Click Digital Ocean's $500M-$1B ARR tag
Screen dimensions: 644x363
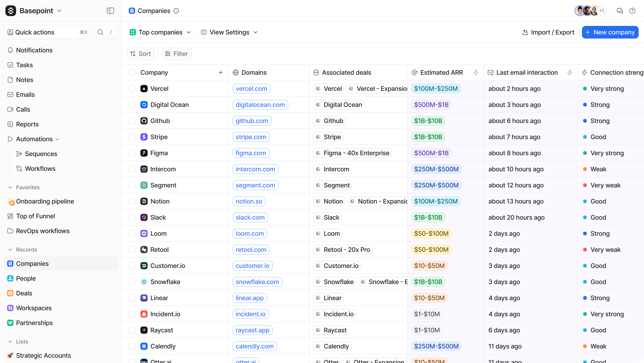pos(431,105)
